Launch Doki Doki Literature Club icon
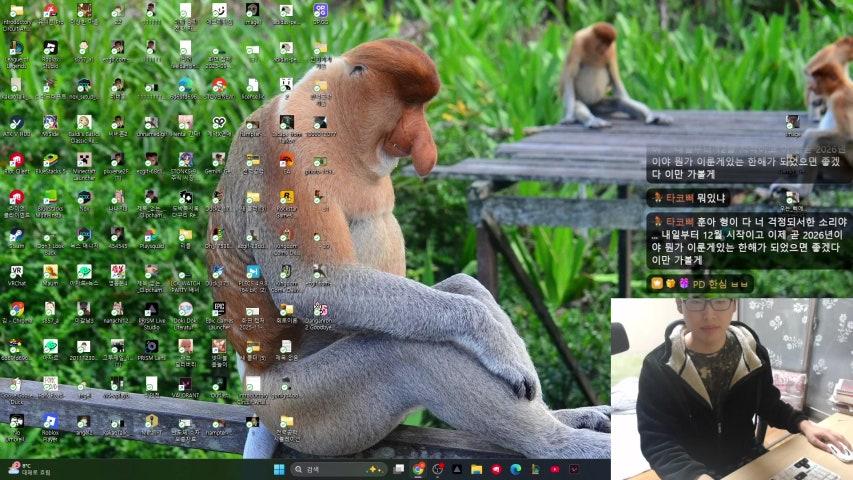This screenshot has height=480, width=853. coord(185,309)
